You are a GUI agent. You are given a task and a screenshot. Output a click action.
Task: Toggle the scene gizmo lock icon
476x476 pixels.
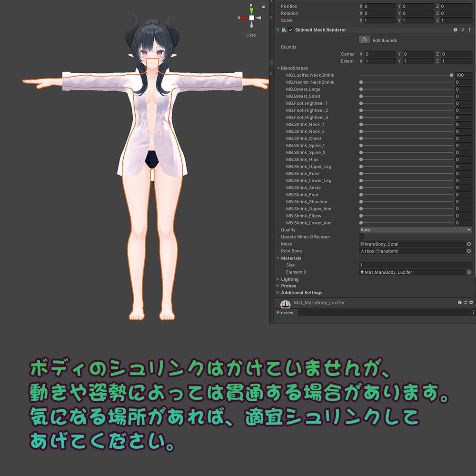point(263,6)
